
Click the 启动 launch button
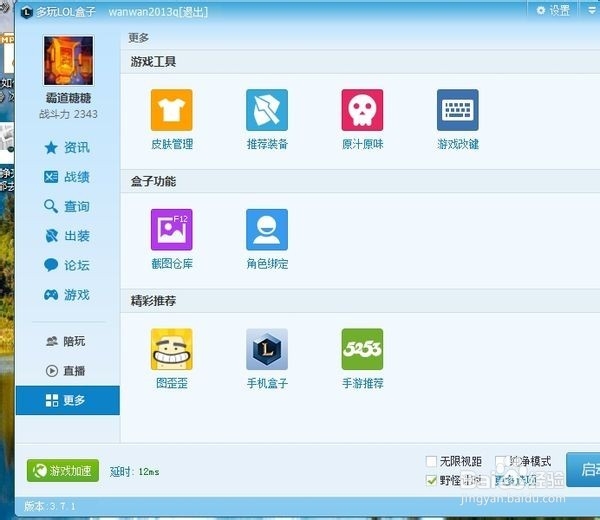pyautogui.click(x=583, y=469)
